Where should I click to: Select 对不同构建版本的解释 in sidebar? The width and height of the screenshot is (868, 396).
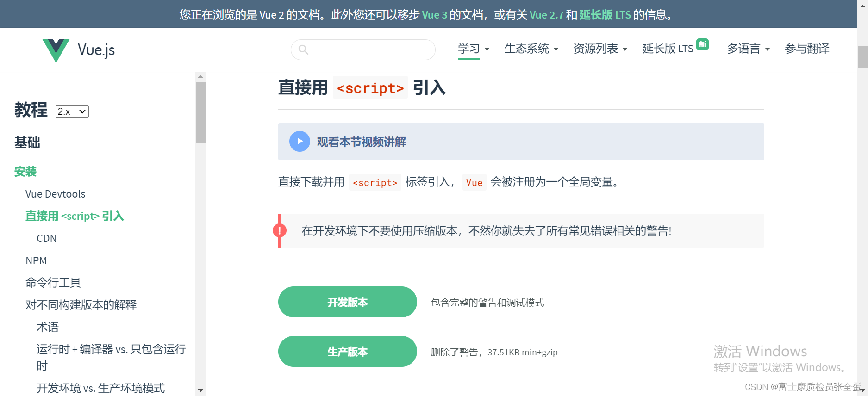click(x=81, y=305)
